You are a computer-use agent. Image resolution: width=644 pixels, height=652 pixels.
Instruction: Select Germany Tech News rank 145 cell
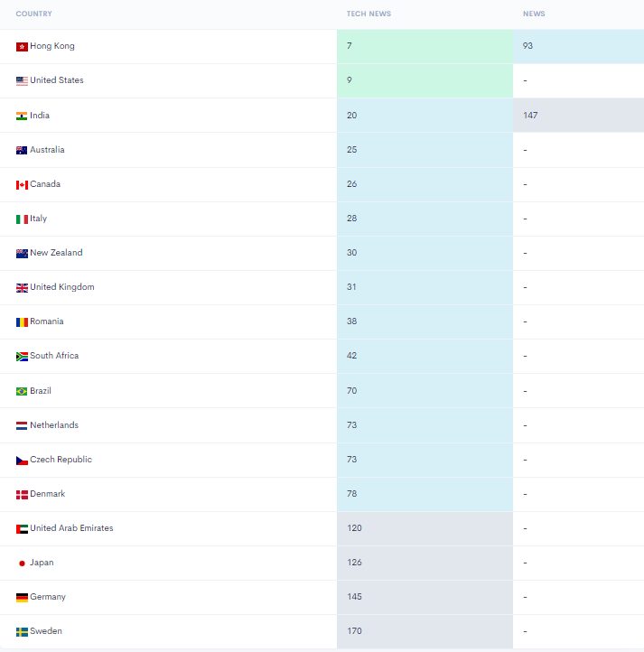[x=425, y=597]
